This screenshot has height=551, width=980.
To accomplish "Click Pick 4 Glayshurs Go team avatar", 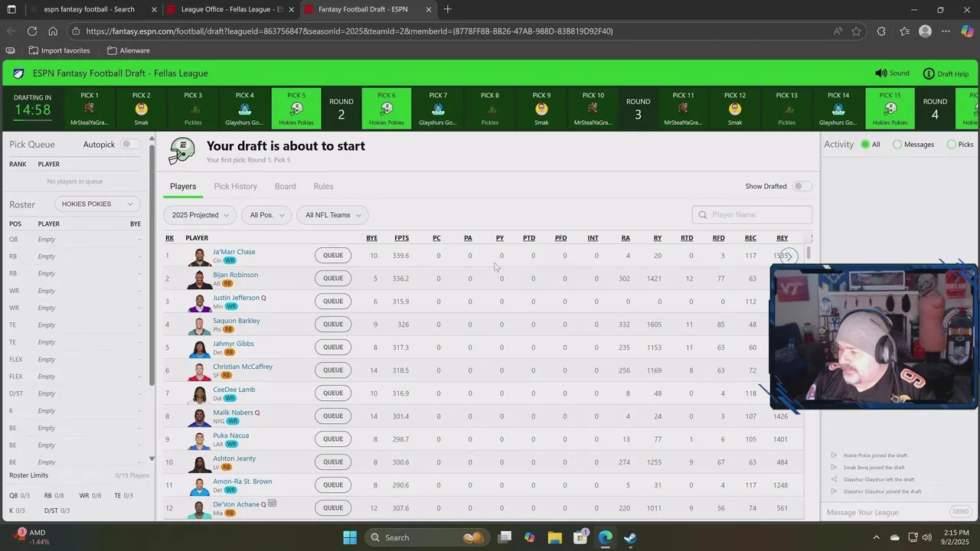I will coord(245,109).
